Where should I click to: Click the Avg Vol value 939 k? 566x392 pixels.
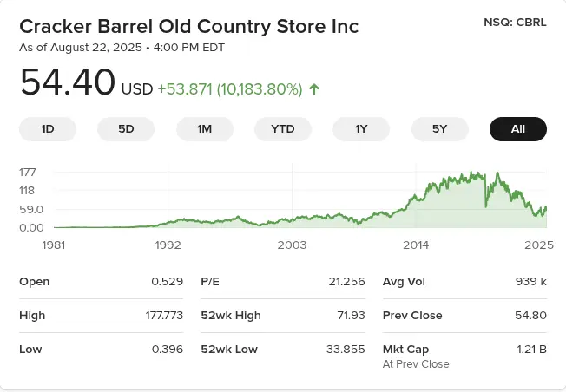click(530, 282)
